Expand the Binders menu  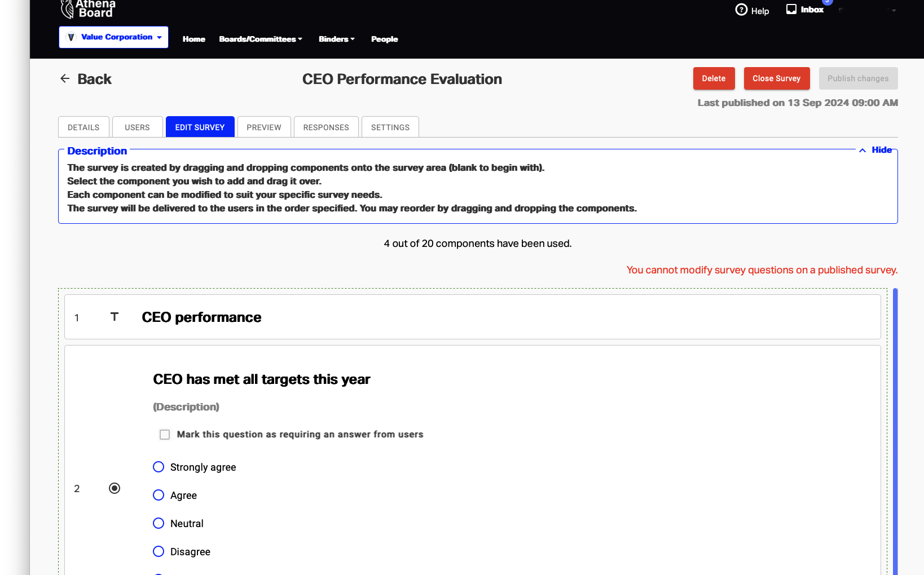tap(337, 39)
